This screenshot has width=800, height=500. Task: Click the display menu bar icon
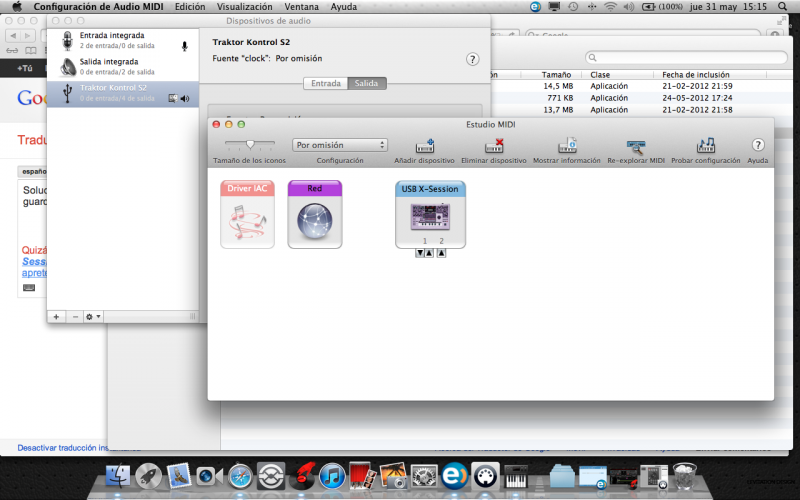(554, 7)
